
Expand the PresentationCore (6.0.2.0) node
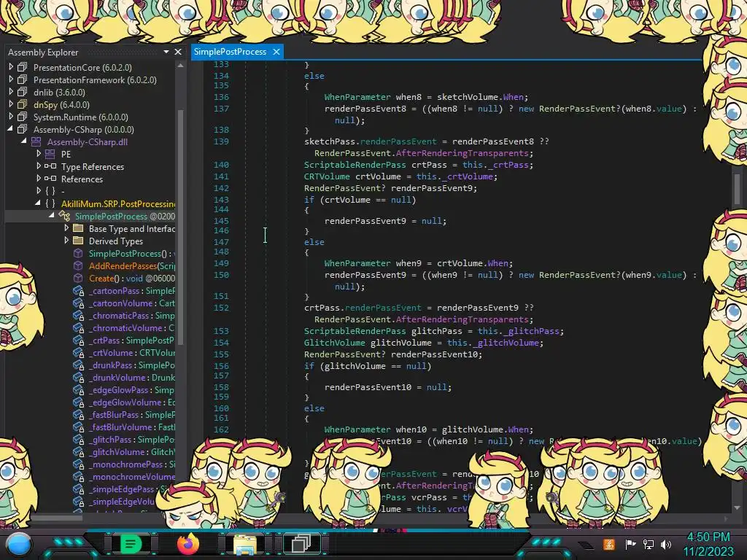point(11,67)
